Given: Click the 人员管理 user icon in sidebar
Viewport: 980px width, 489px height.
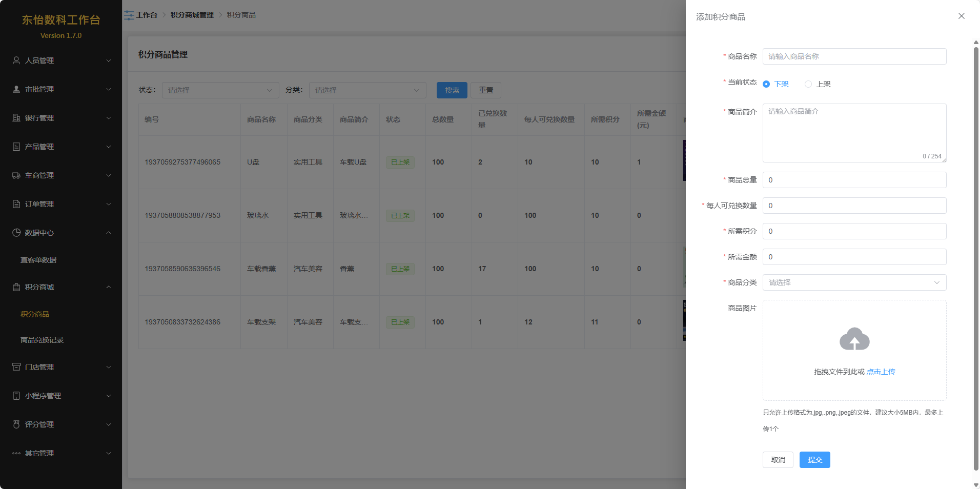Looking at the screenshot, I should pyautogui.click(x=16, y=60).
